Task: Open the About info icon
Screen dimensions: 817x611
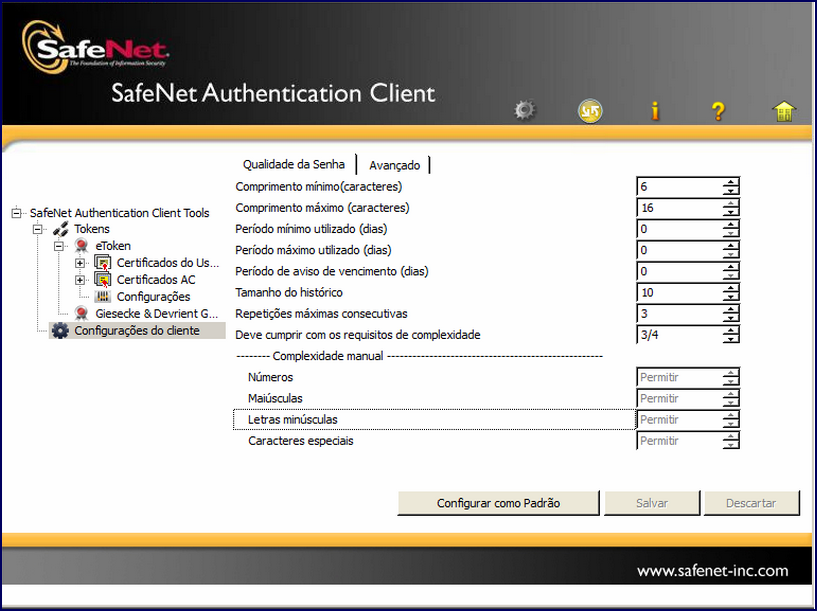Action: pos(655,111)
